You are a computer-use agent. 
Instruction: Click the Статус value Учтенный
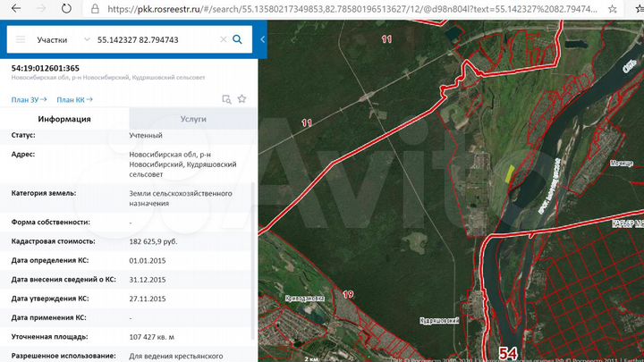(146, 136)
